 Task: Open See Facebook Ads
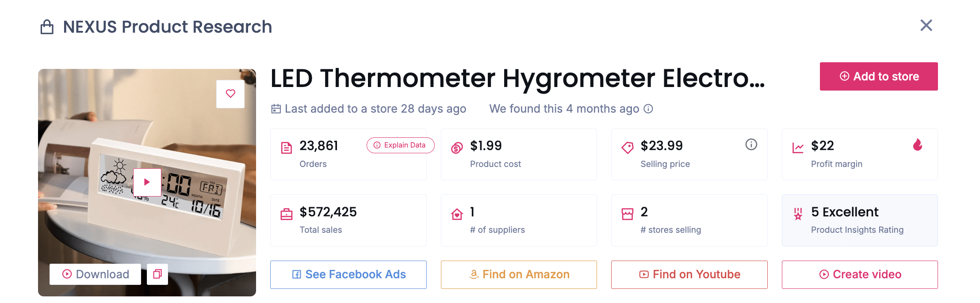(348, 275)
